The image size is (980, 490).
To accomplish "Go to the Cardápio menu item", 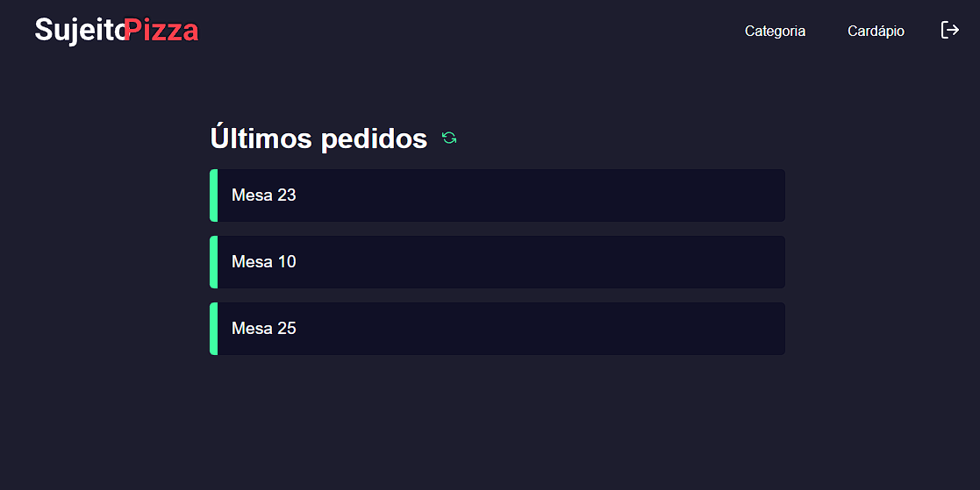I will (876, 31).
